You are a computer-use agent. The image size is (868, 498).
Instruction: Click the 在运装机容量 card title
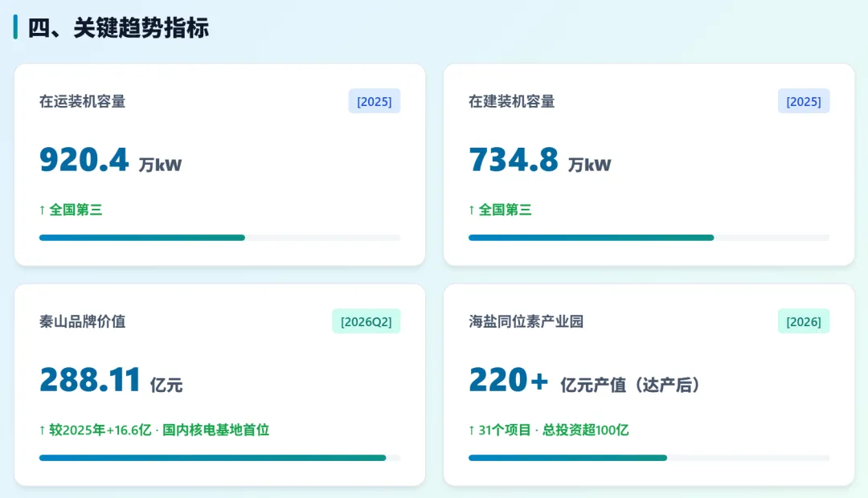click(83, 101)
